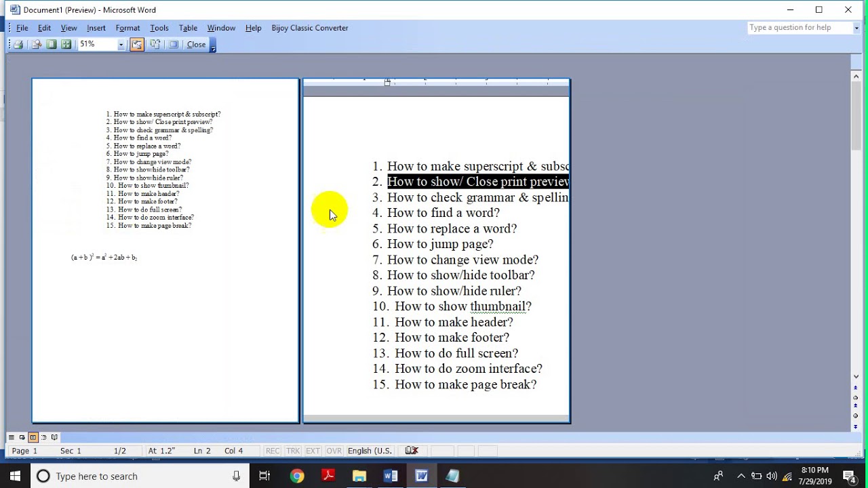868x488 pixels.
Task: Open the Format menu
Action: coord(127,28)
